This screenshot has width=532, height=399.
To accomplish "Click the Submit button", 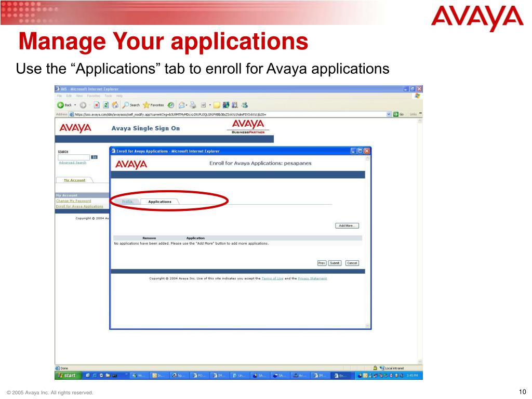I will (x=335, y=263).
